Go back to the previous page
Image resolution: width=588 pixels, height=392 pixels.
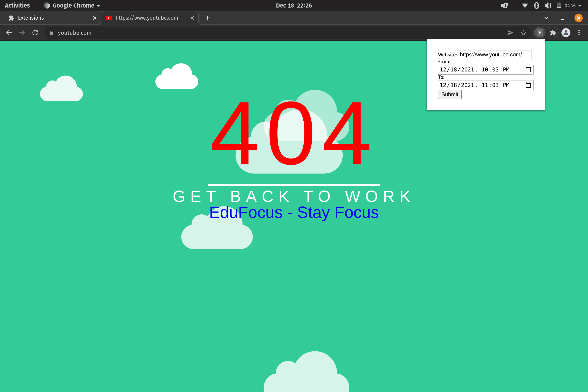tap(9, 33)
